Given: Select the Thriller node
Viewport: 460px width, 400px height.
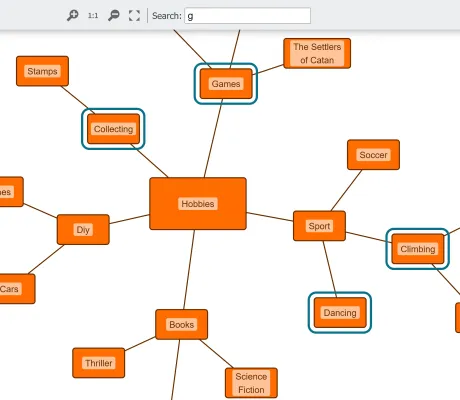Looking at the screenshot, I should click(99, 363).
